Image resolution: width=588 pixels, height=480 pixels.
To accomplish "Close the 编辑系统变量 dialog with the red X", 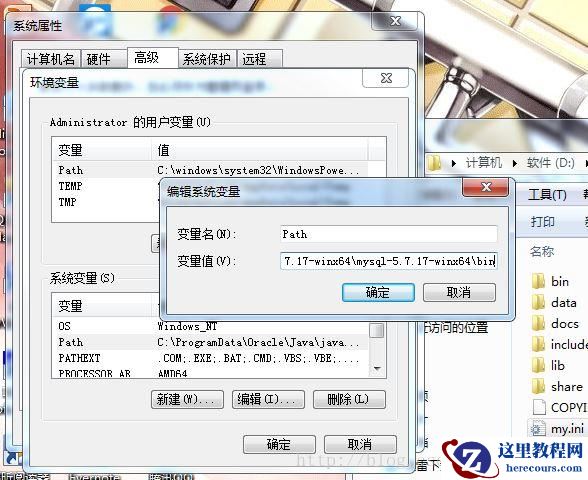I will [x=486, y=187].
